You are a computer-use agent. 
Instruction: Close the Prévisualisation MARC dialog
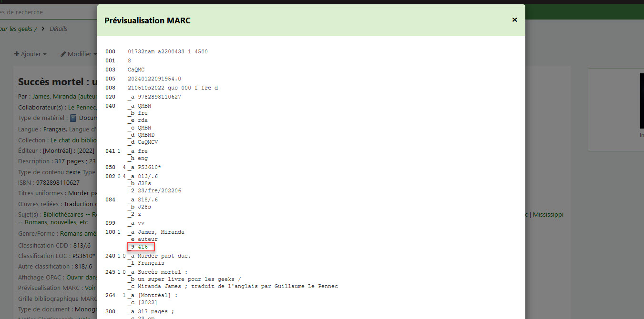(x=514, y=20)
